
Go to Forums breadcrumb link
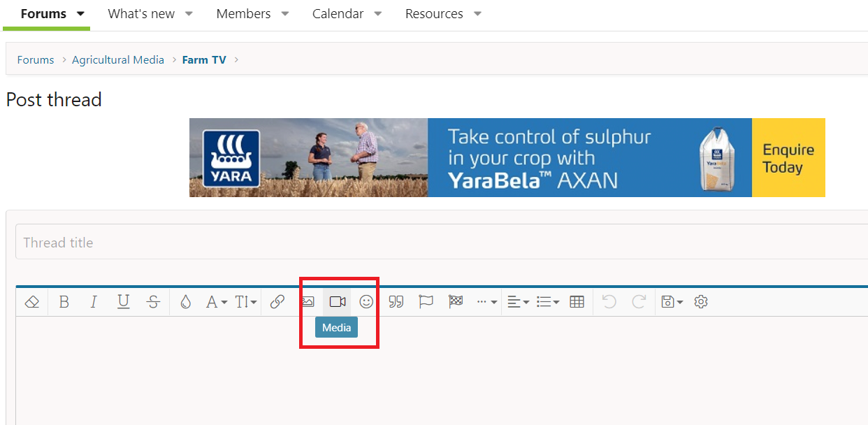click(x=36, y=60)
